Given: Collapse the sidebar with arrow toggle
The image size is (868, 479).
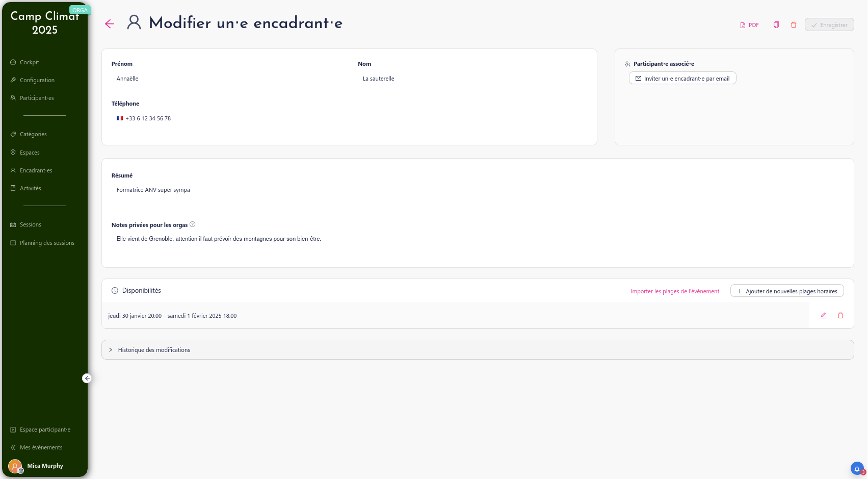Looking at the screenshot, I should 87,378.
